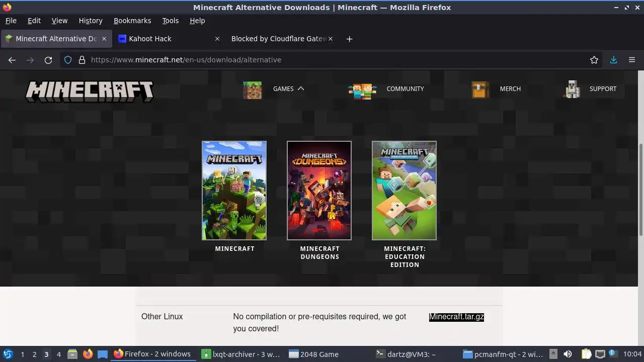Open the View menu
Image resolution: width=644 pixels, height=362 pixels.
[59, 21]
